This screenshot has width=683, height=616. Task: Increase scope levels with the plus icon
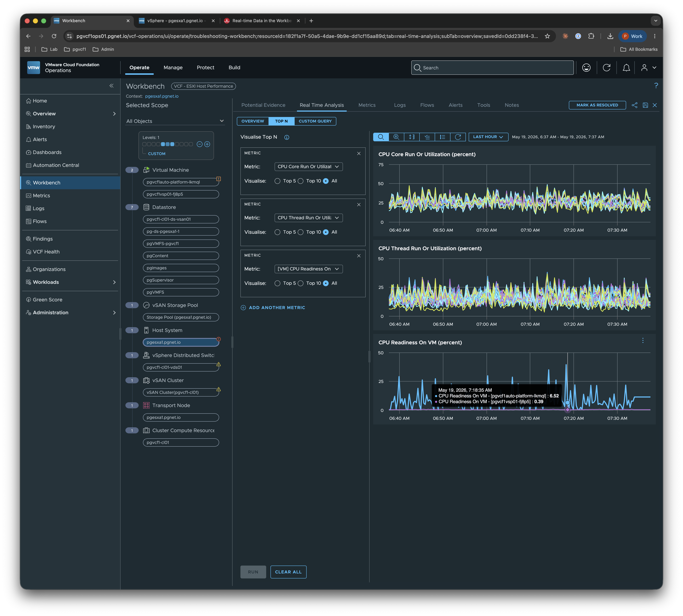207,144
